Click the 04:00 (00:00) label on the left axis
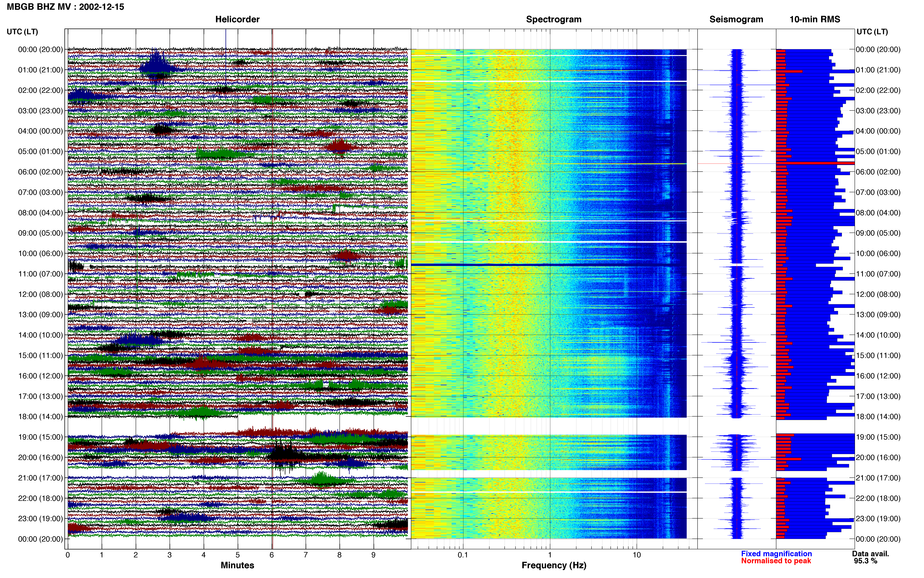924x578 pixels. click(40, 131)
